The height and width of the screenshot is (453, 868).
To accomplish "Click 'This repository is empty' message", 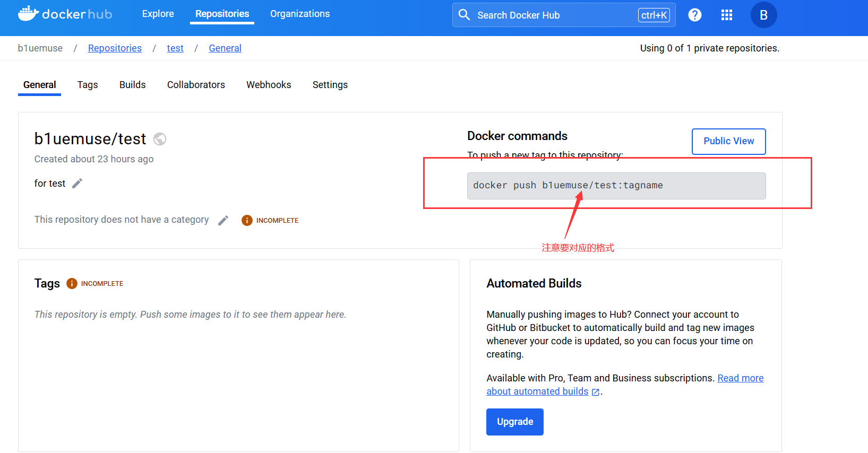I will (190, 315).
